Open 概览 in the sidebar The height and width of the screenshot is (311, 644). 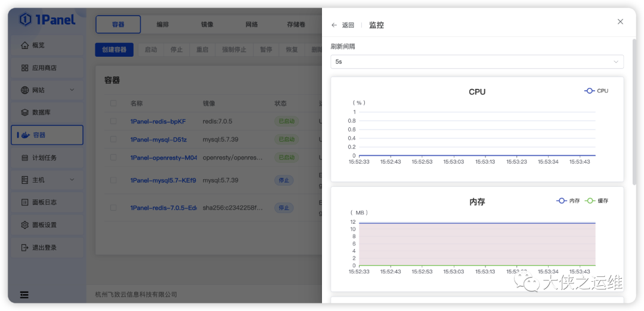[x=47, y=45]
